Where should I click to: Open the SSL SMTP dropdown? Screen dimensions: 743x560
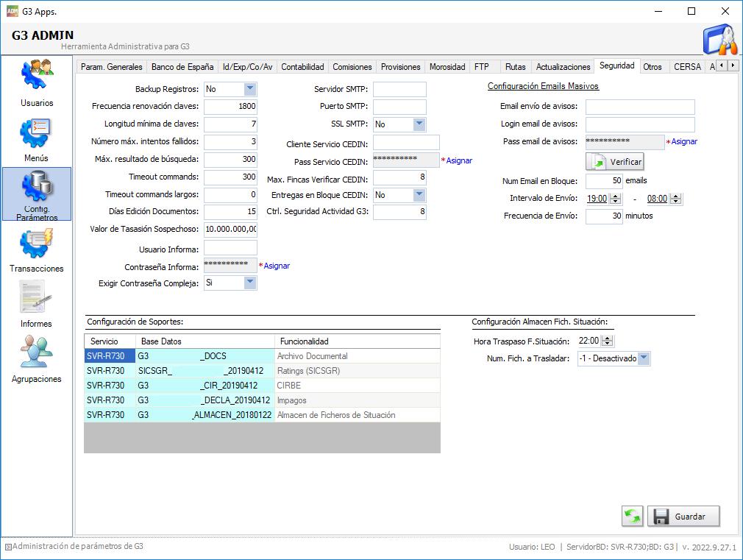[419, 124]
